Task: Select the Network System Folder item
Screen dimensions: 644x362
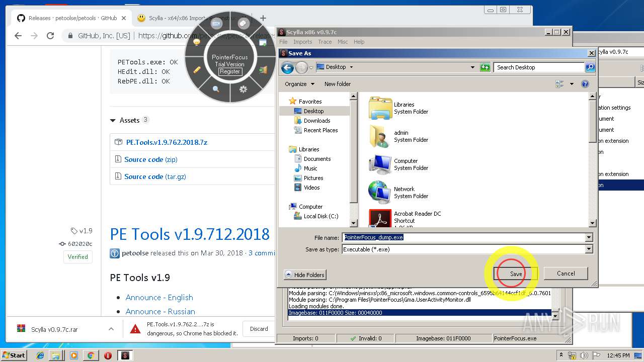Action: [x=398, y=193]
